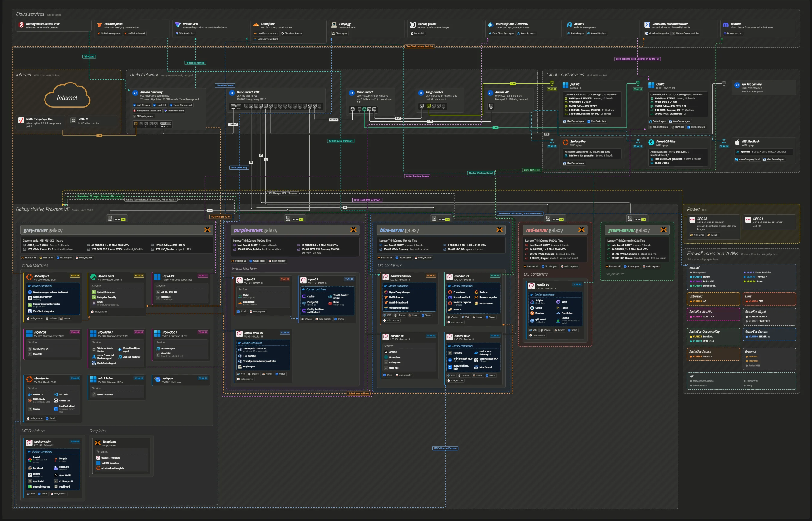This screenshot has width=812, height=521.
Task: Select the Bane Switch POE UniFi icon
Action: [x=232, y=93]
